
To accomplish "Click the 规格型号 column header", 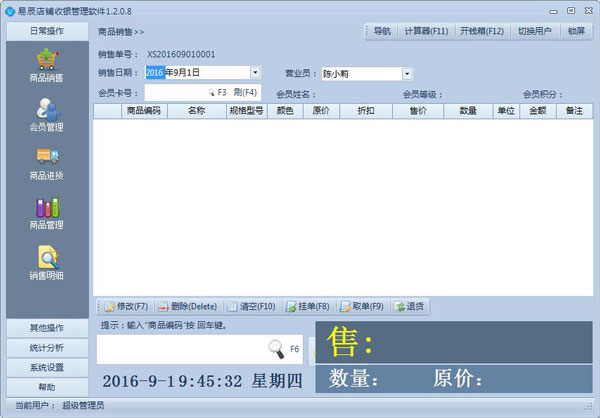I will tap(246, 111).
